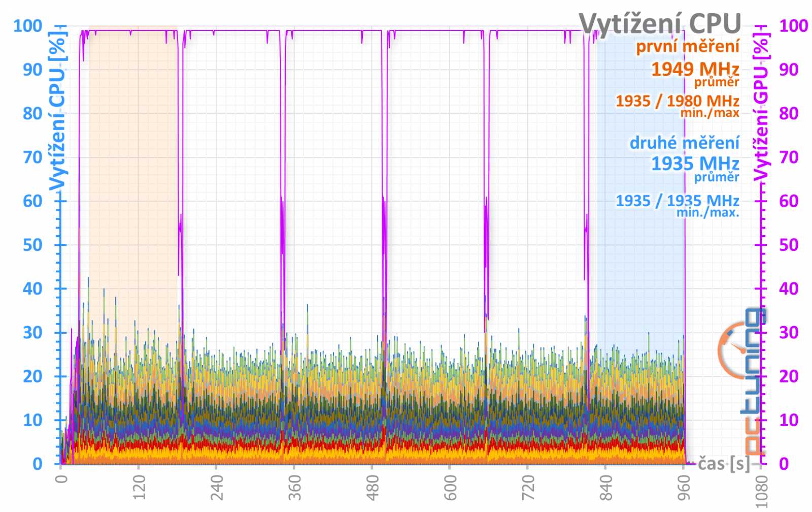
Task: Click the 100 tick on the CPU axis
Action: pyautogui.click(x=27, y=26)
